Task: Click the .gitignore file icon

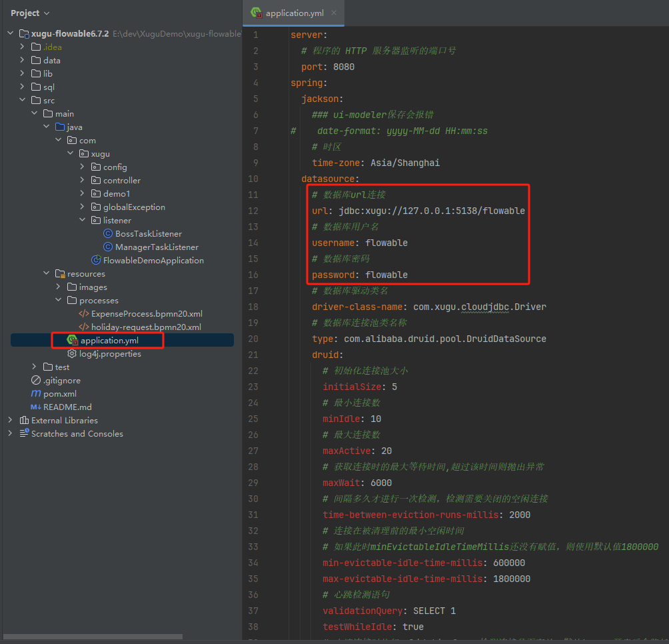Action: click(x=36, y=381)
